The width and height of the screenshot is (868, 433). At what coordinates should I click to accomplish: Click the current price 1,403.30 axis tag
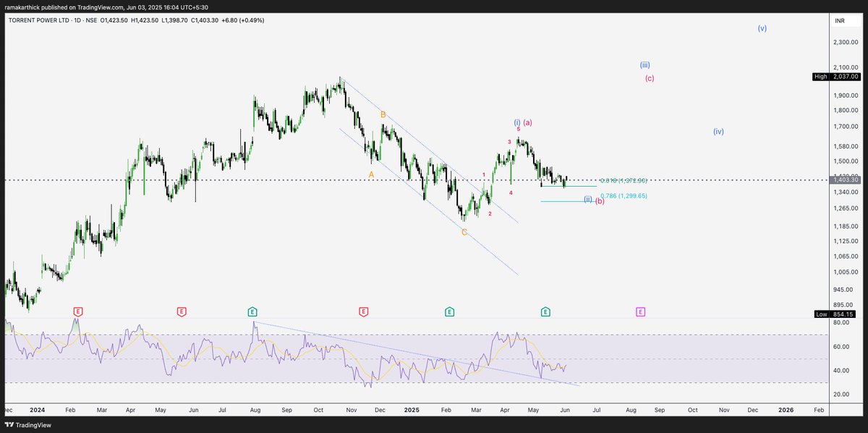(x=845, y=180)
